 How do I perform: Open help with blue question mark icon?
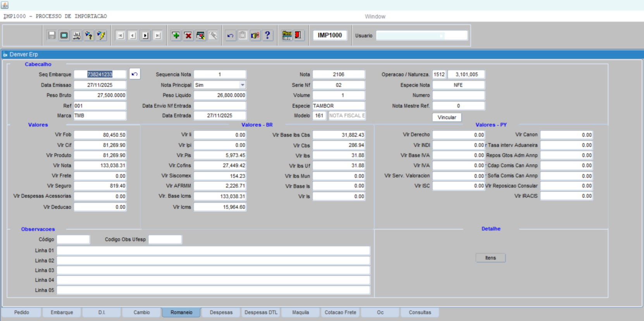[267, 35]
